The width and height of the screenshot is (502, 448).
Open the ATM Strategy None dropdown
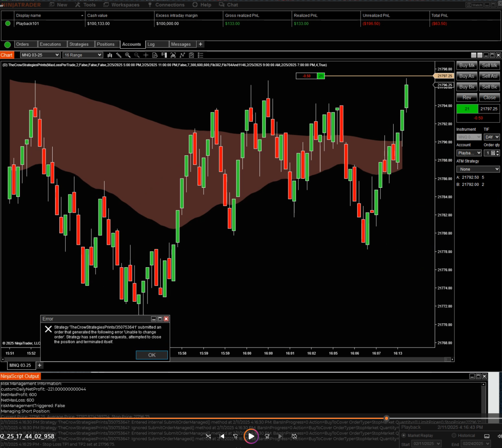coord(478,169)
